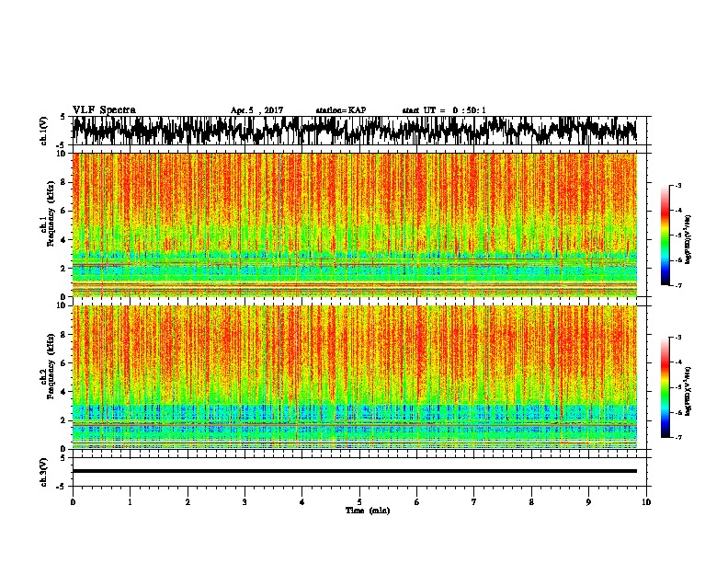The height and width of the screenshot is (563, 728).
Task: Click time axis tick label "1"
Action: (130, 502)
